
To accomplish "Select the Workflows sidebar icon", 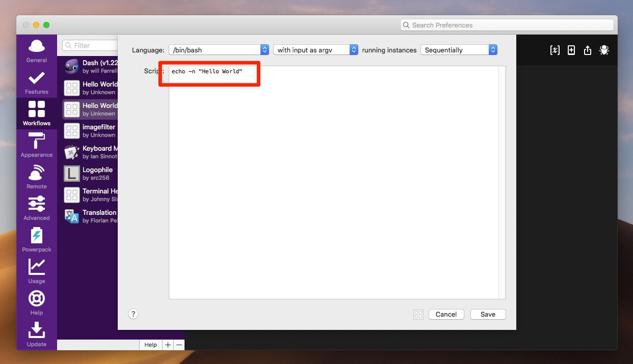I will [37, 113].
